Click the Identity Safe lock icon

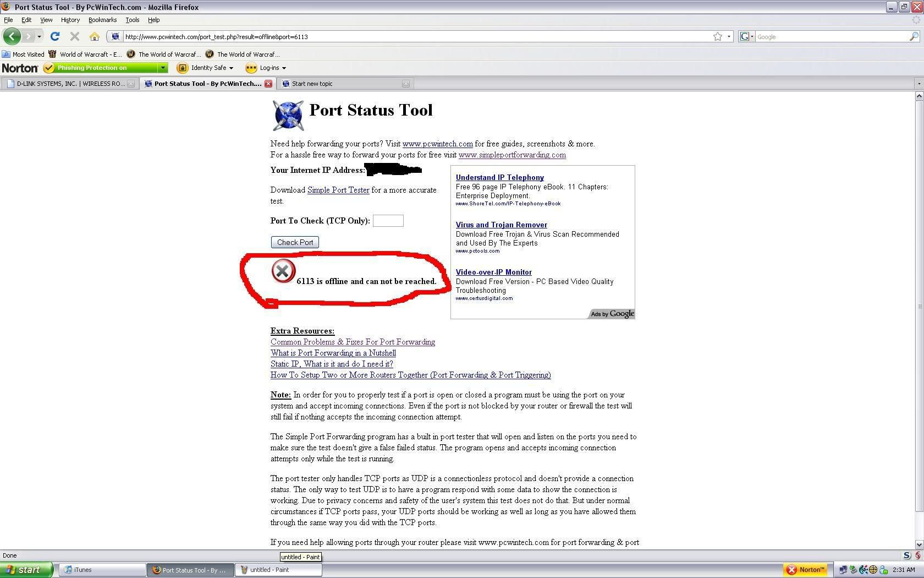(182, 68)
